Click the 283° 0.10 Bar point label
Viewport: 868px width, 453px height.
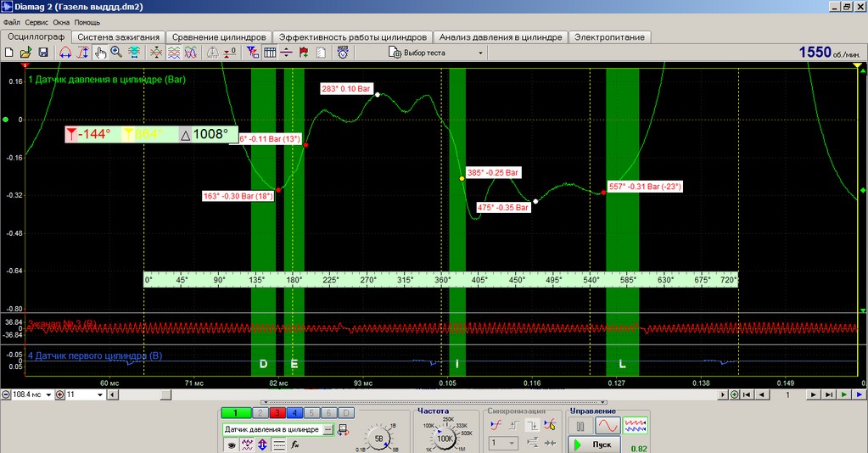click(x=346, y=88)
